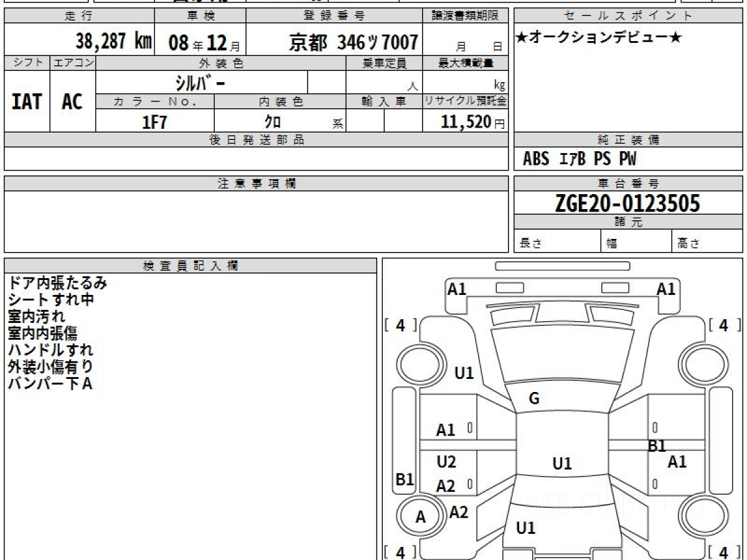747x560 pixels.
Task: Click the 外装色 exterior color header
Action: (x=221, y=63)
